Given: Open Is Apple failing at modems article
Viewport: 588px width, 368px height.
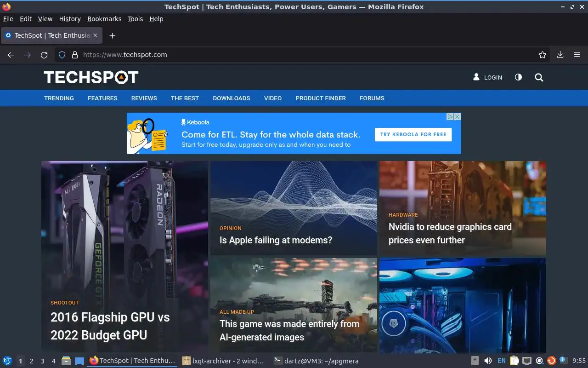Looking at the screenshot, I should (276, 240).
